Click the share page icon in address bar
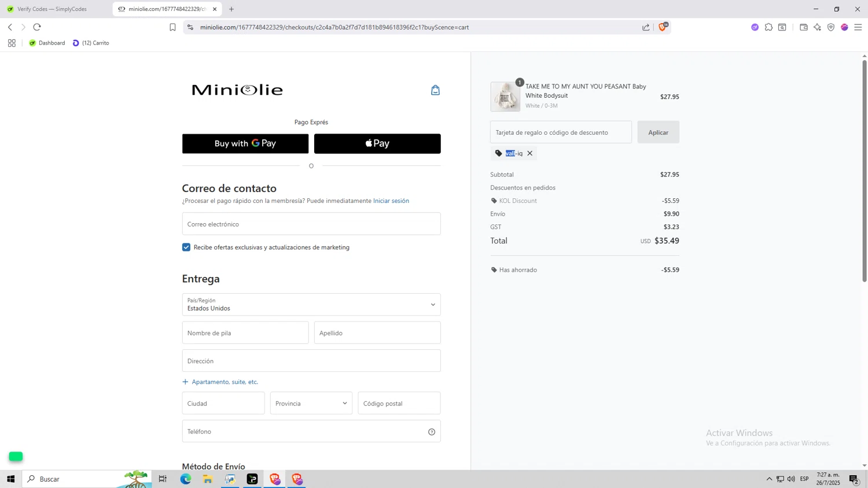This screenshot has width=868, height=488. tap(646, 27)
